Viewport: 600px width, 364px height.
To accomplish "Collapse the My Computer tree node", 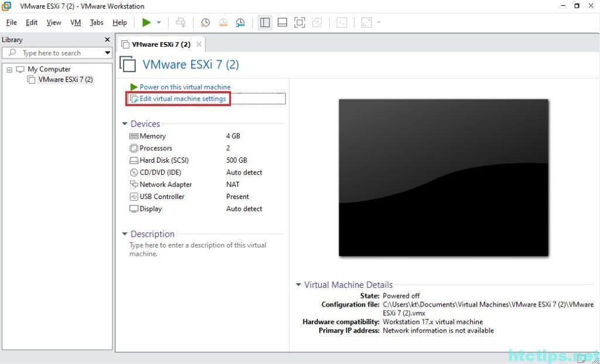I will click(9, 70).
